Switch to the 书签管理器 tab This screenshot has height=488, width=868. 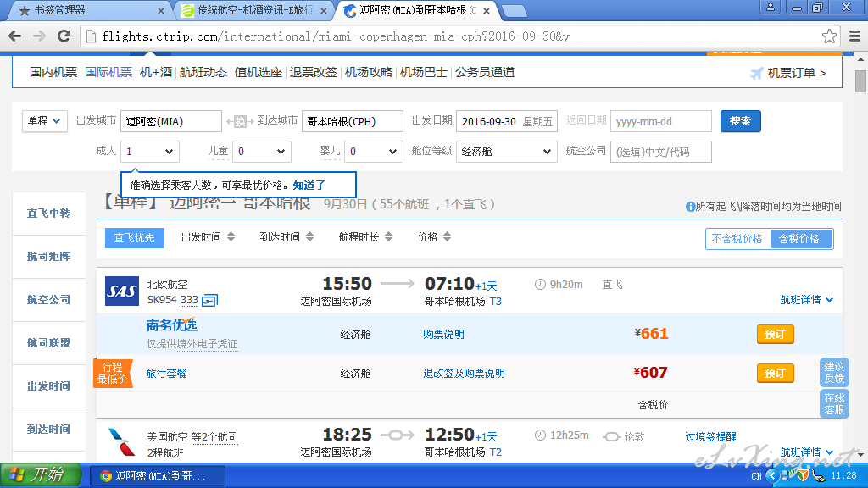[x=88, y=10]
